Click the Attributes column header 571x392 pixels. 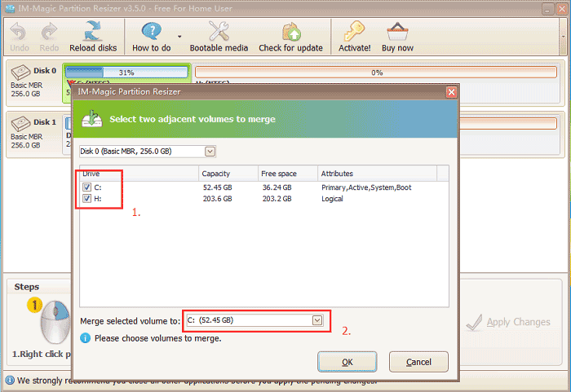[377, 174]
